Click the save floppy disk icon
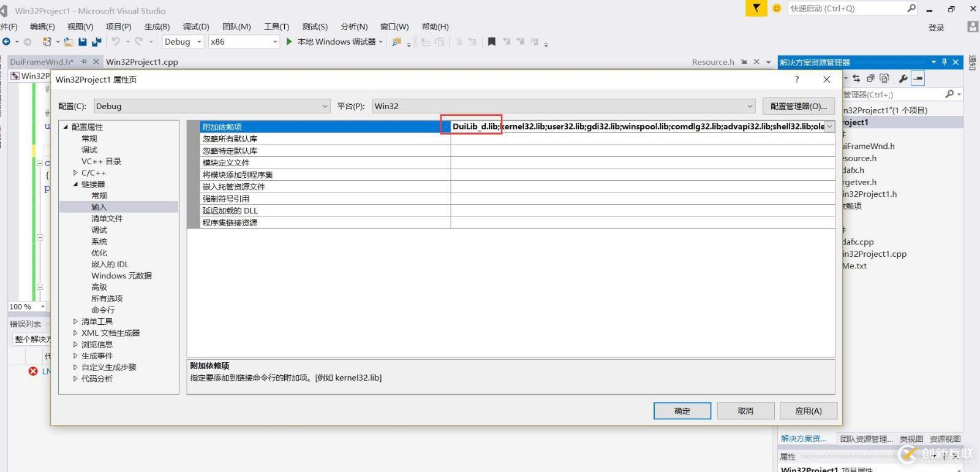The image size is (980, 472). (x=83, y=42)
